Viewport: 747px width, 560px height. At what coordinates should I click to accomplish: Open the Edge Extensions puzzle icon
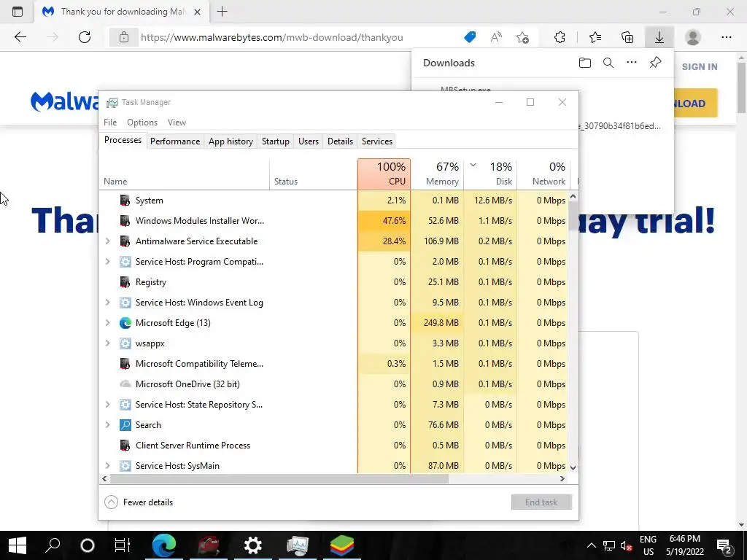(x=560, y=37)
